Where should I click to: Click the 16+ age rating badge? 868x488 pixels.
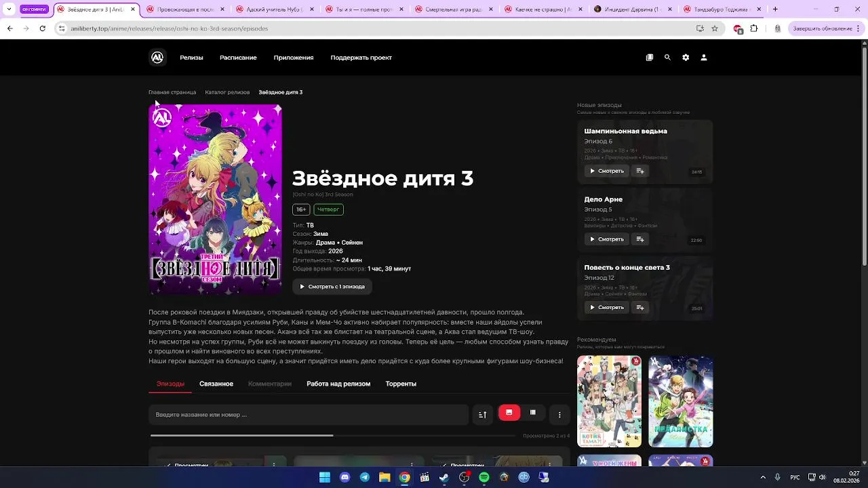(301, 209)
